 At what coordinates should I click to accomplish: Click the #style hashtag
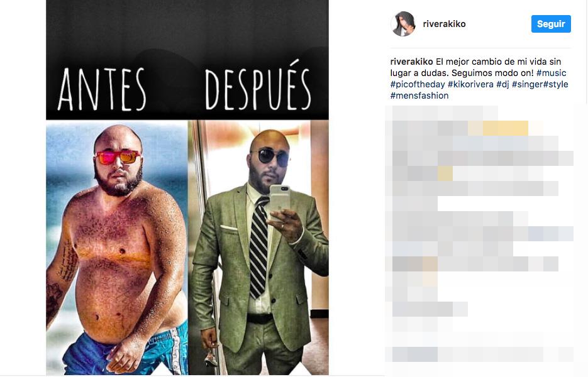(x=556, y=84)
